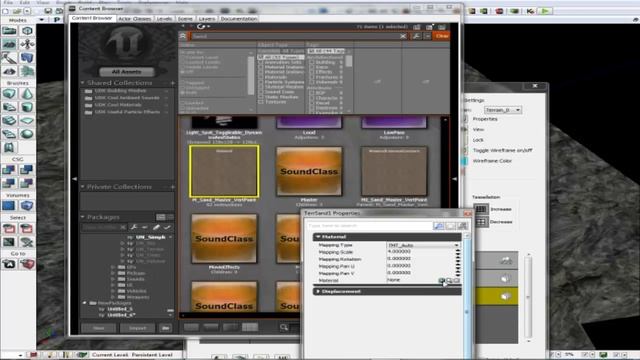Viewport: 640px width, 360px height.
Task: Switch to the Levels tab
Action: pos(164,19)
